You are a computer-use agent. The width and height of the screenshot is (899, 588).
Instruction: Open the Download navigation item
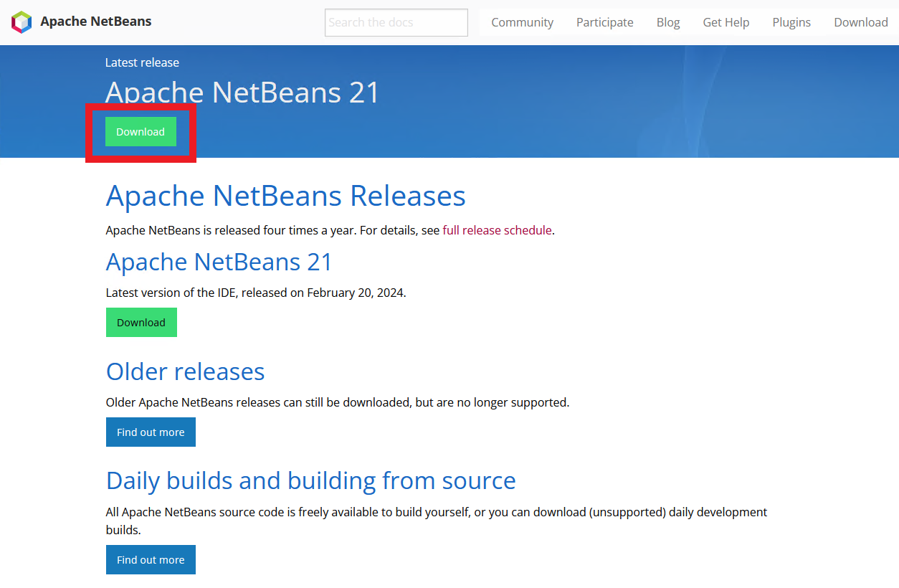(860, 22)
